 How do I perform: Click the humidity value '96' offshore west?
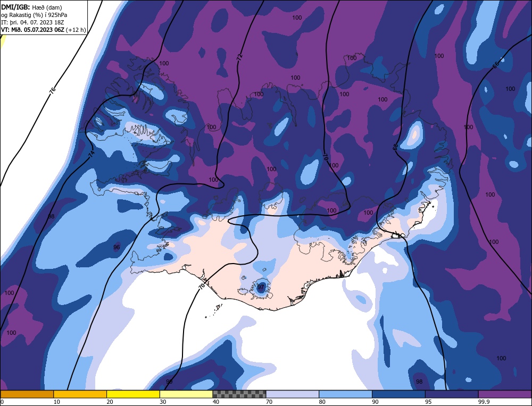pos(117,247)
